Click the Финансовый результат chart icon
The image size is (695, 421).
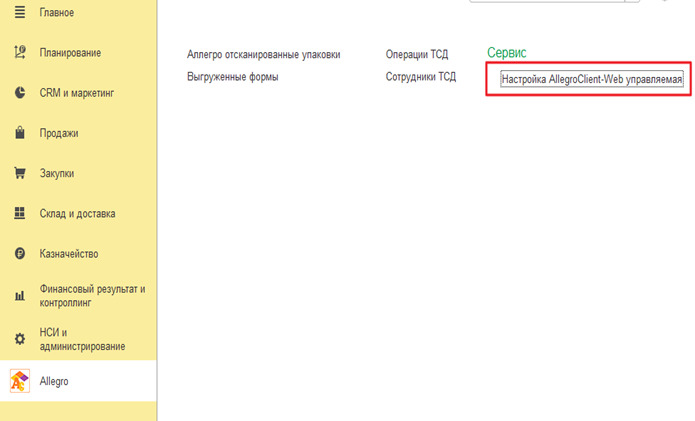point(20,296)
